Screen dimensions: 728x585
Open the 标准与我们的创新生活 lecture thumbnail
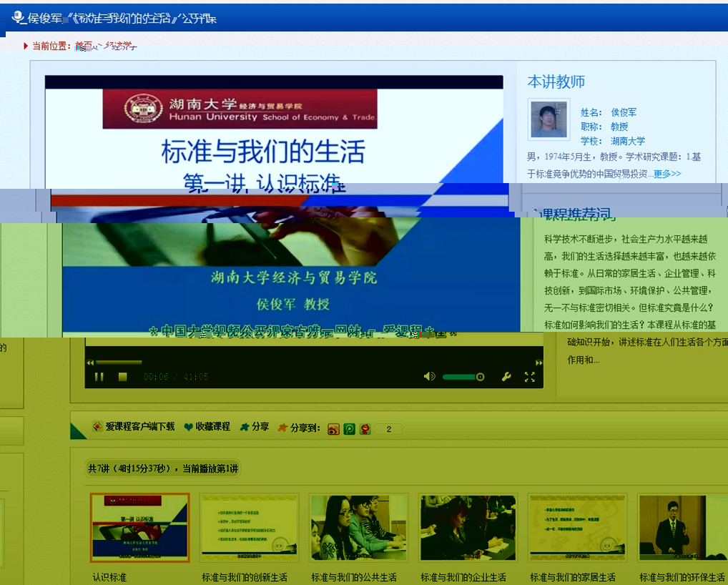[250, 527]
